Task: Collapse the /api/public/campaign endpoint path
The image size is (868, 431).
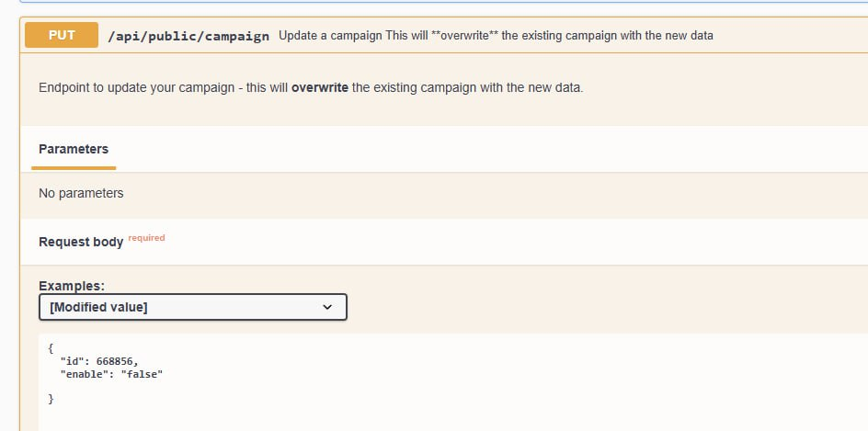Action: (x=188, y=36)
